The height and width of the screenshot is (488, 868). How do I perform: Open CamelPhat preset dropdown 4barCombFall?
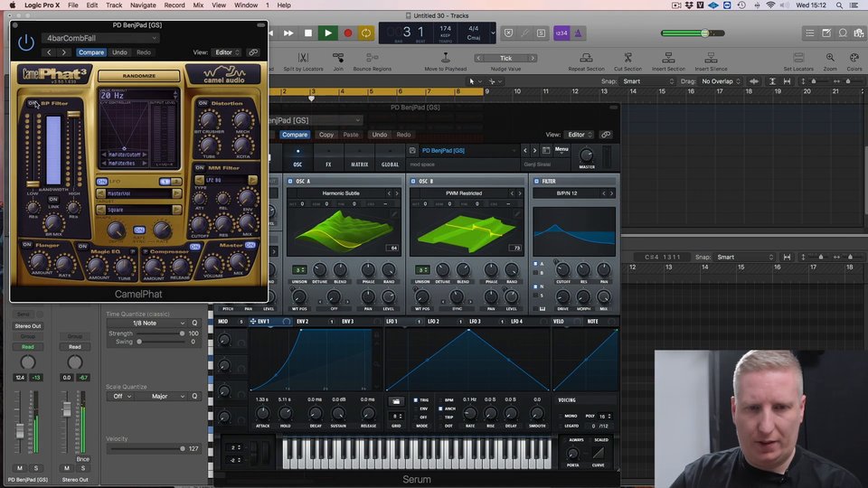point(99,38)
